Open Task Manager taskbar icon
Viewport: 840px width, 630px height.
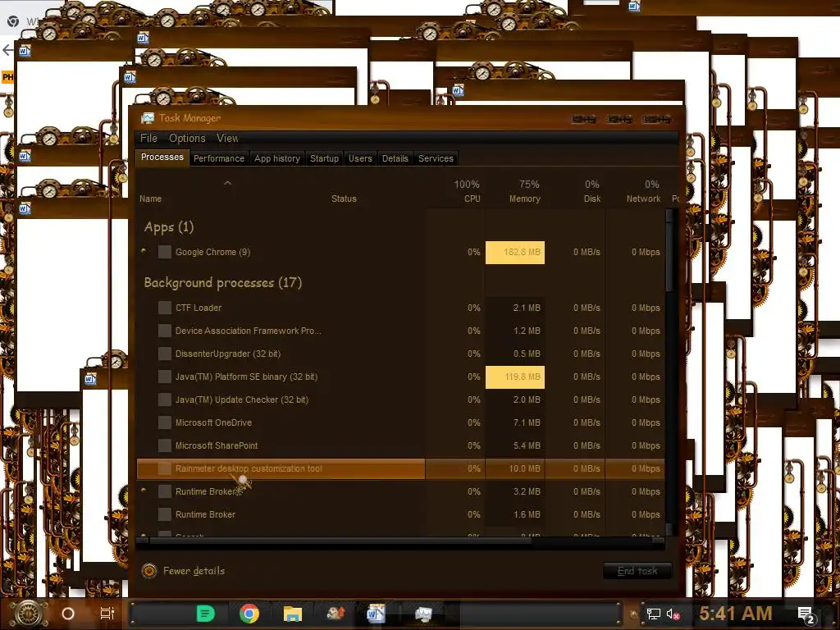423,614
